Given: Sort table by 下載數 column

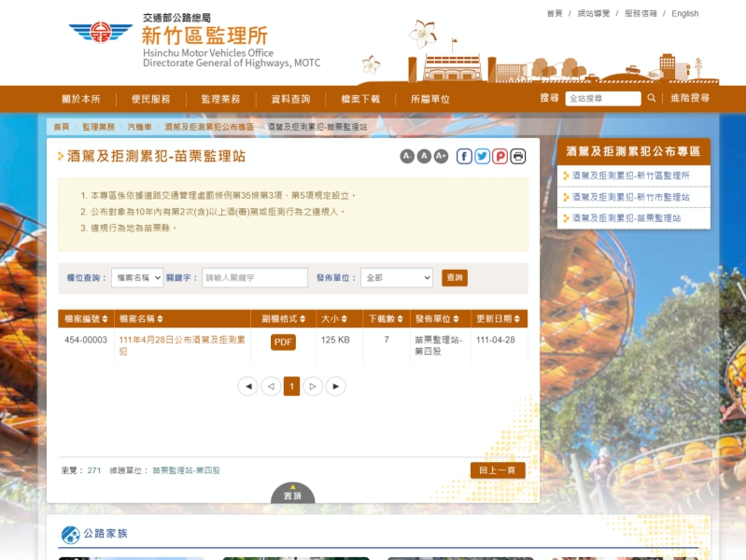Looking at the screenshot, I should pos(386,319).
